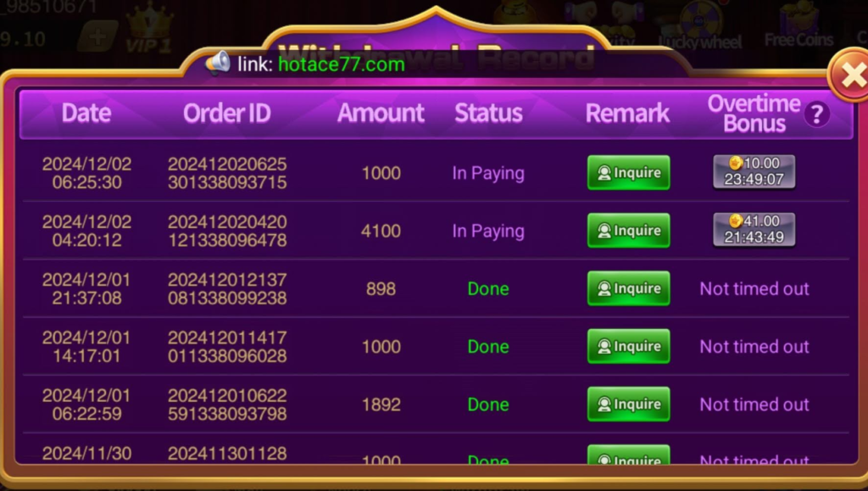Select order ID 202412020625301338093715
This screenshot has height=491, width=868.
pyautogui.click(x=227, y=173)
